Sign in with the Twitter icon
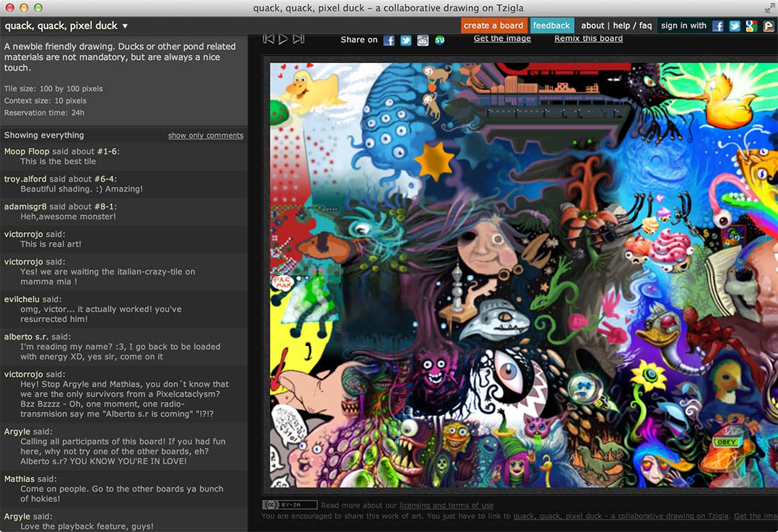Screen dimensions: 778x532 [735, 26]
